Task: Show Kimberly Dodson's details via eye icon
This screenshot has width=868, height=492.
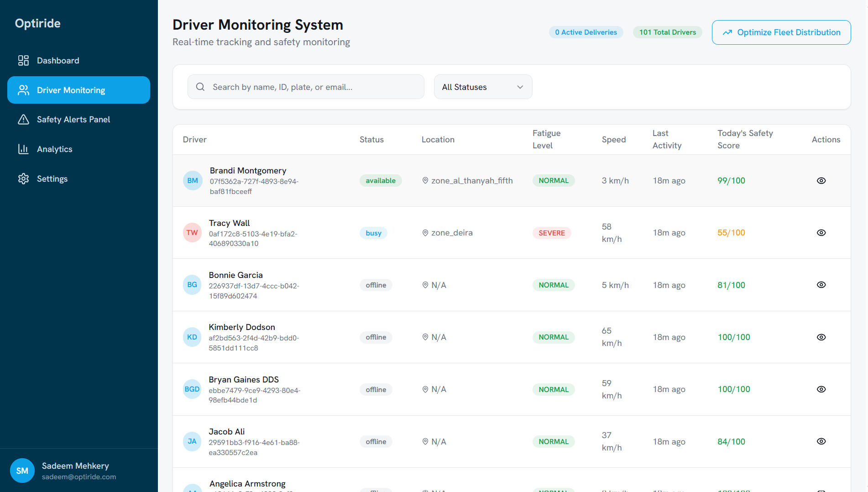Action: click(x=821, y=337)
